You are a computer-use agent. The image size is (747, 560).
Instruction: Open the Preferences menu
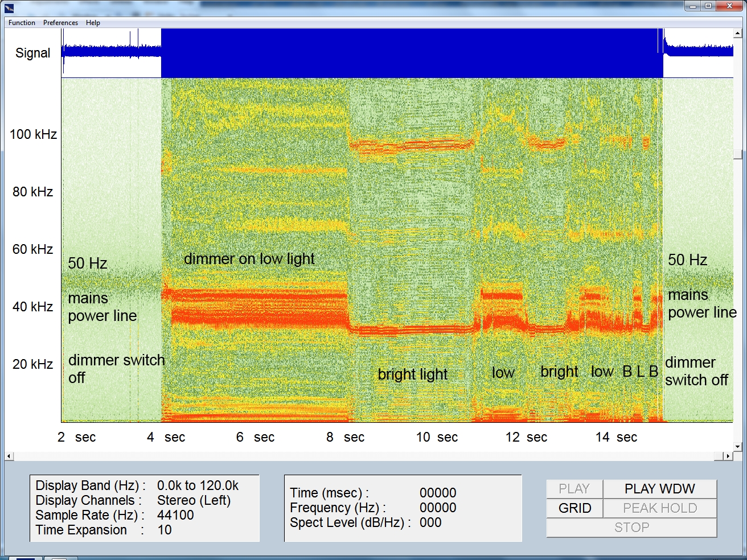click(x=60, y=23)
